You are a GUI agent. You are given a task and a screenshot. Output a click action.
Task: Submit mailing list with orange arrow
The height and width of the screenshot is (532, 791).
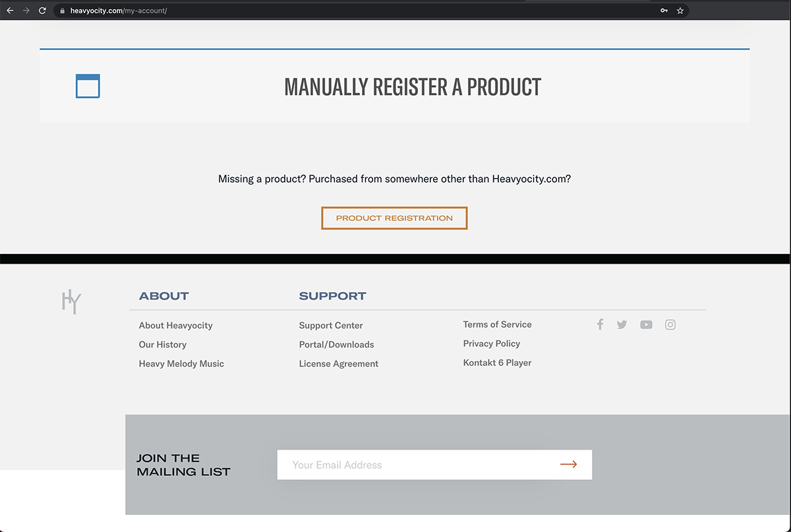point(569,465)
